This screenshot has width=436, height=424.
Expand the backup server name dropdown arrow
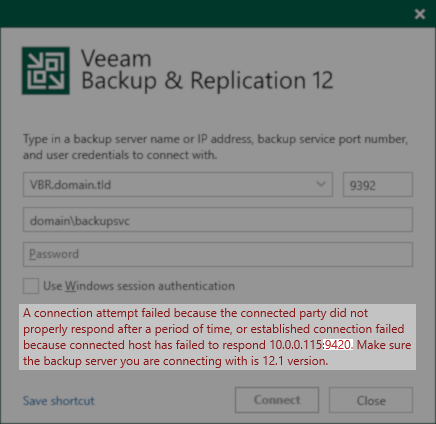click(321, 184)
